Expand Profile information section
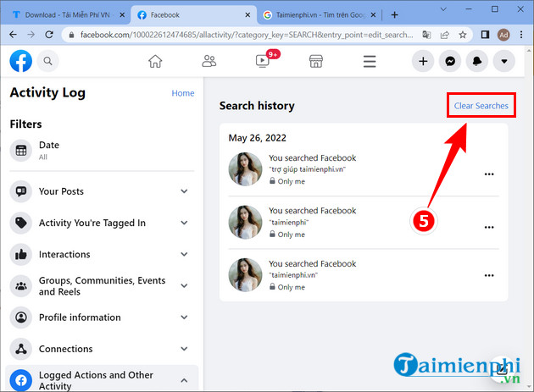Screen dimensions: 534x392 click(102, 317)
